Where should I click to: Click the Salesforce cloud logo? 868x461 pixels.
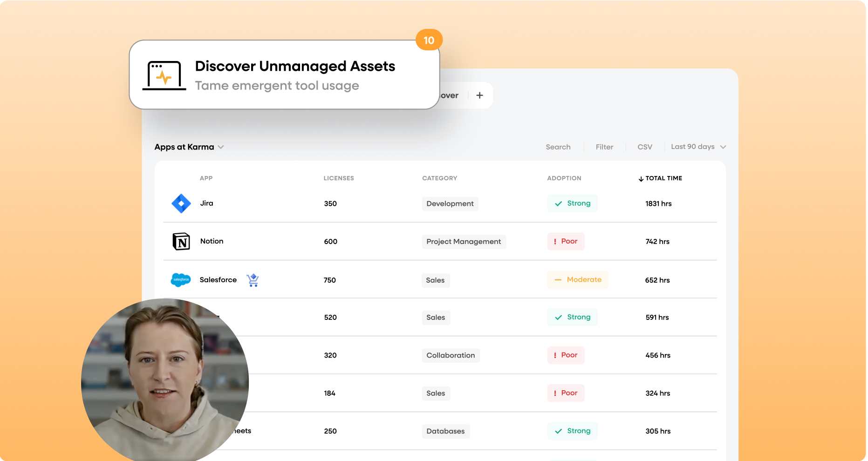tap(181, 280)
